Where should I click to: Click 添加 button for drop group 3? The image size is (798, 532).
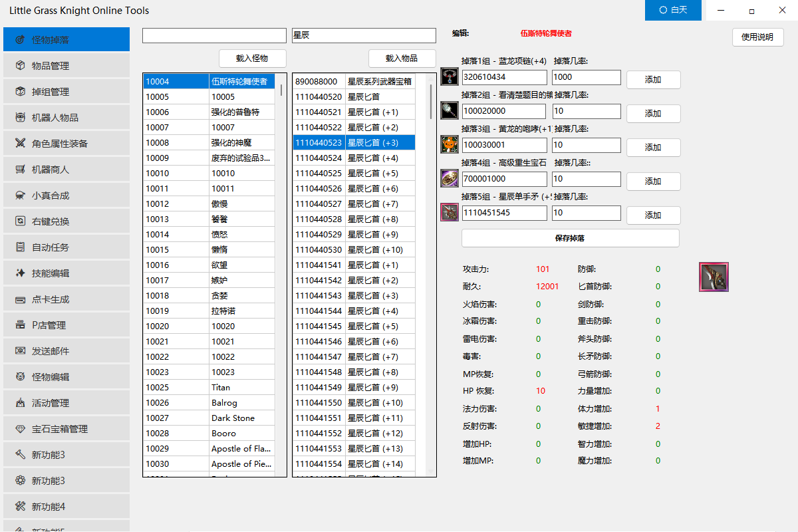[x=653, y=148]
